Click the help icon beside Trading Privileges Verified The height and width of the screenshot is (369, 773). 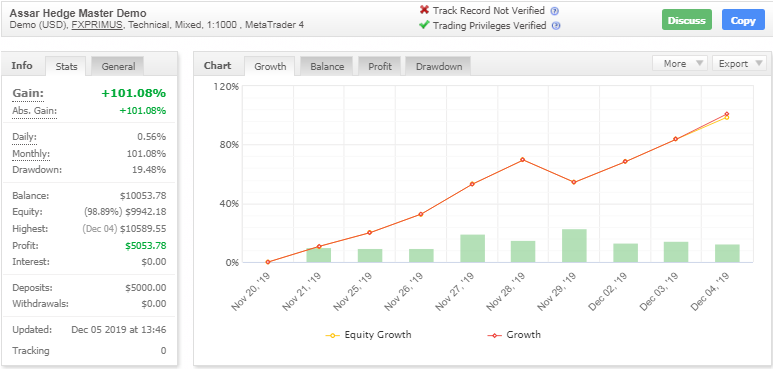tap(556, 26)
